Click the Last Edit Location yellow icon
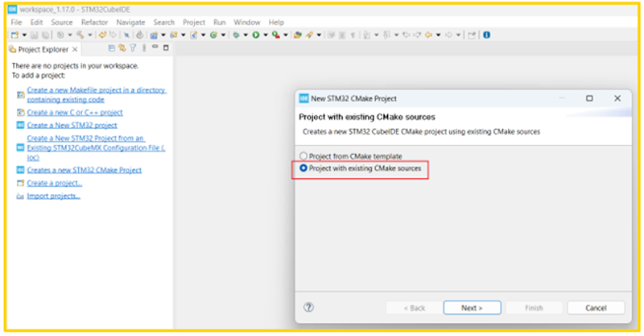 click(x=102, y=35)
